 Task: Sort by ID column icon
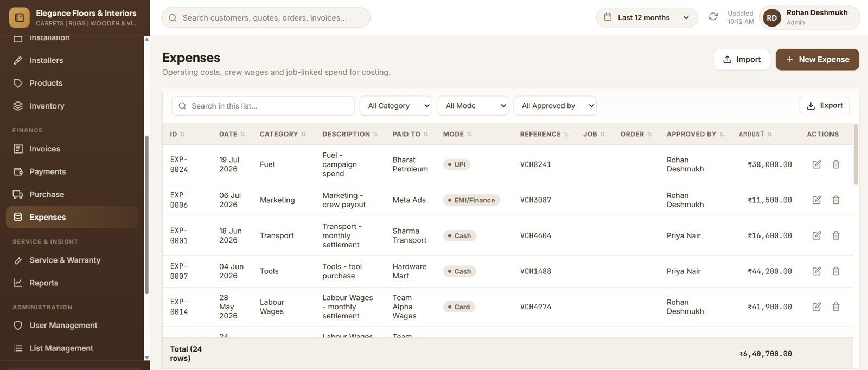182,134
